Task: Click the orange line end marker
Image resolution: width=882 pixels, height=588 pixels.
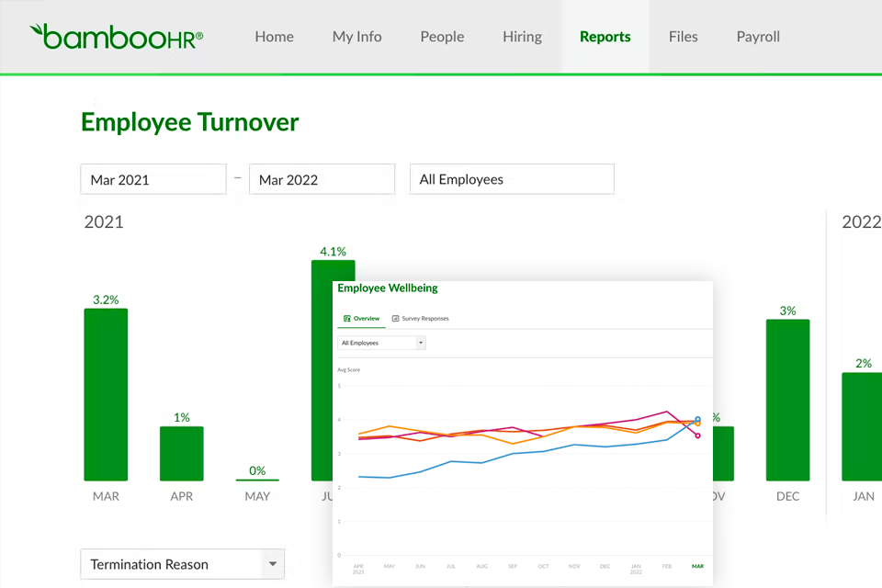Action: pyautogui.click(x=697, y=424)
